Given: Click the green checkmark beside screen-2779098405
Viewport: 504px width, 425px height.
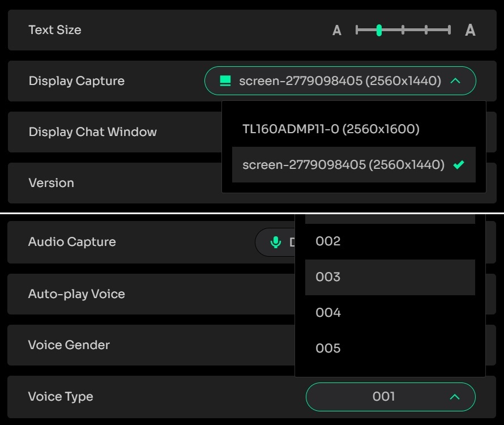Looking at the screenshot, I should click(x=459, y=165).
